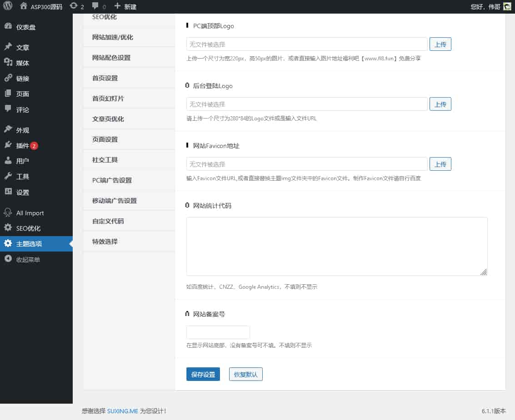This screenshot has width=515, height=420.
Task: Click the 评论 comment icon in sidebar
Action: [x=8, y=109]
